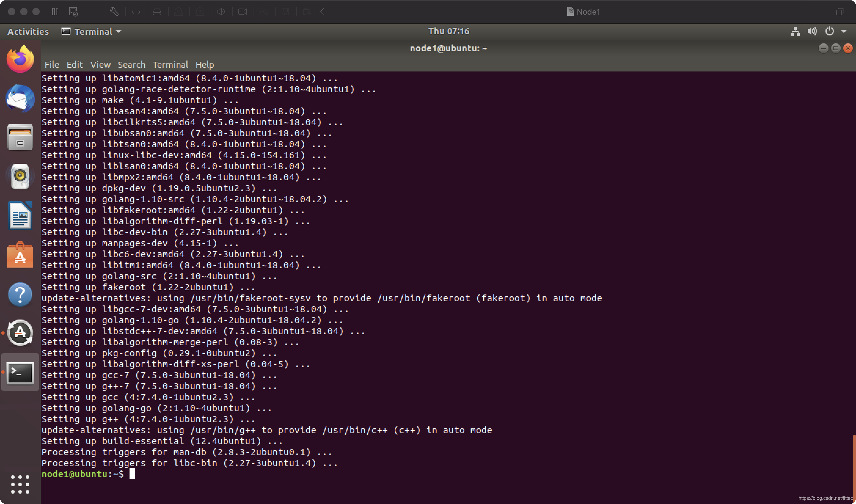Click the network adapter toolbar icon
The image size is (856, 504).
[136, 12]
